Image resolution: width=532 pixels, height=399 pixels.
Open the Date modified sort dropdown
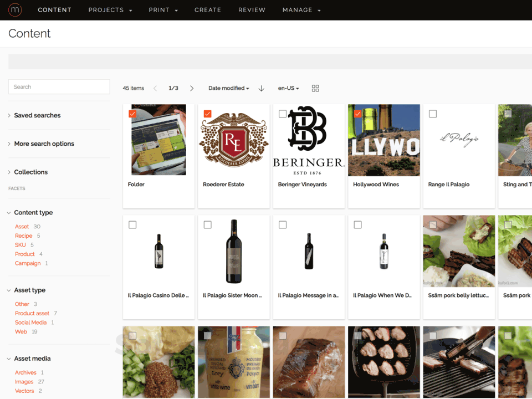coord(228,88)
